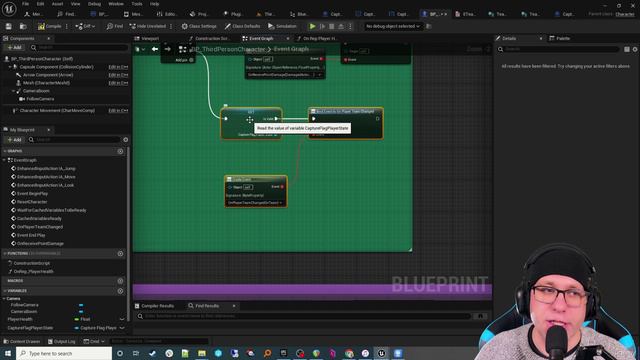640x360 pixels.
Task: Close the Event Graph tab
Action: pos(288,38)
